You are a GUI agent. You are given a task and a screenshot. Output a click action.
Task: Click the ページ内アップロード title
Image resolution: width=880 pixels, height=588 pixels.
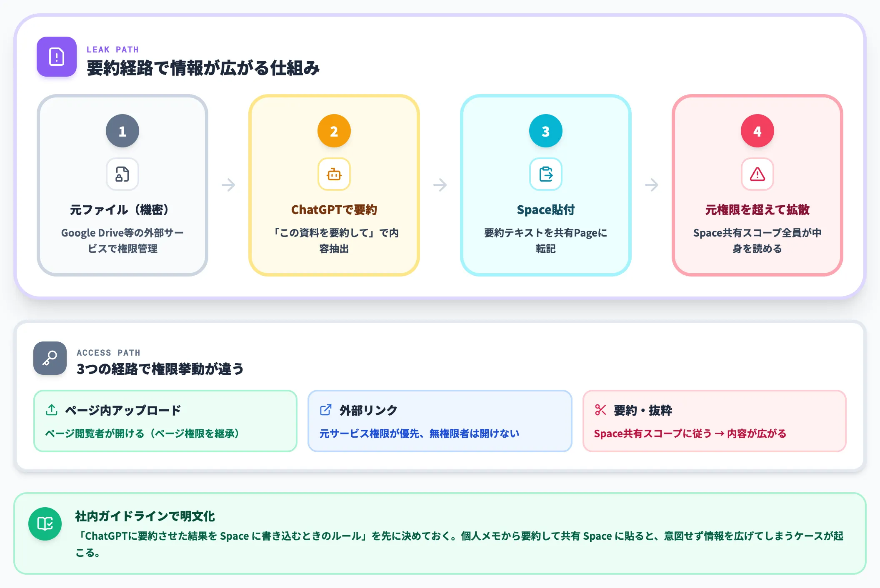(123, 410)
